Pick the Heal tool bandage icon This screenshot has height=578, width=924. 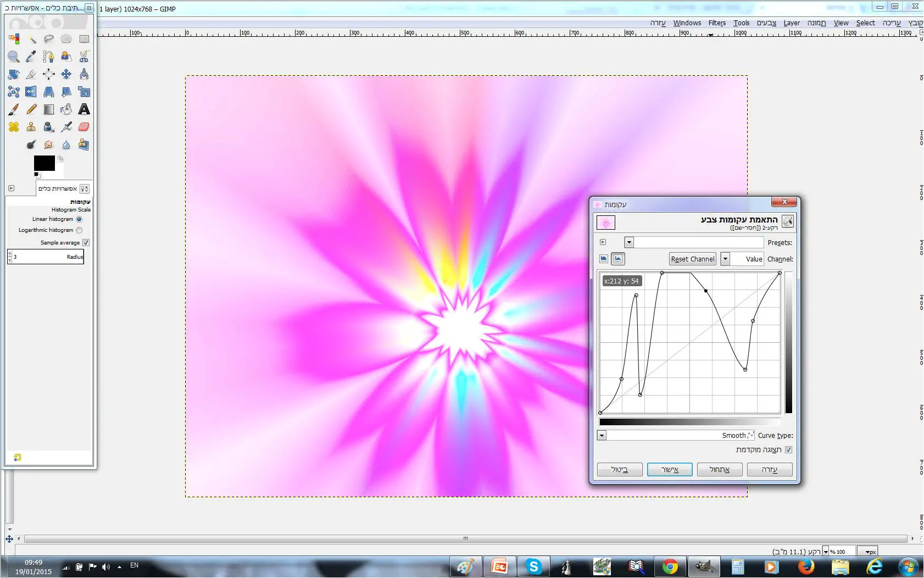pyautogui.click(x=14, y=127)
